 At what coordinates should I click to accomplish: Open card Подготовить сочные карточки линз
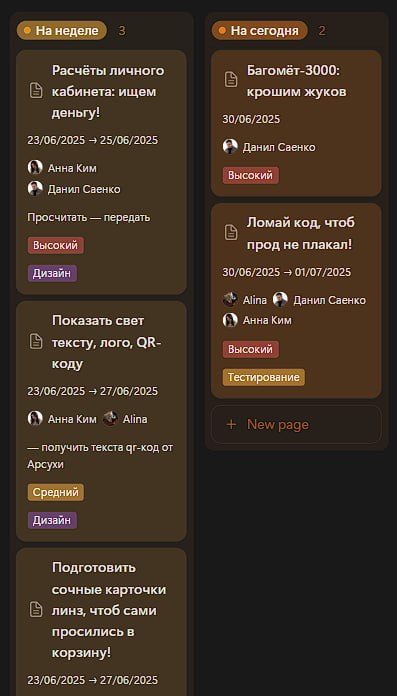pyautogui.click(x=101, y=622)
